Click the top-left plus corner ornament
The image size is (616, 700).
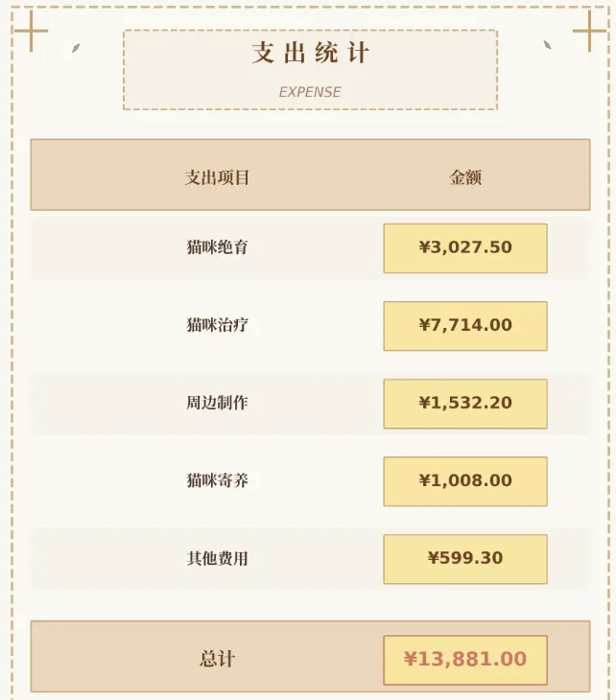31,31
